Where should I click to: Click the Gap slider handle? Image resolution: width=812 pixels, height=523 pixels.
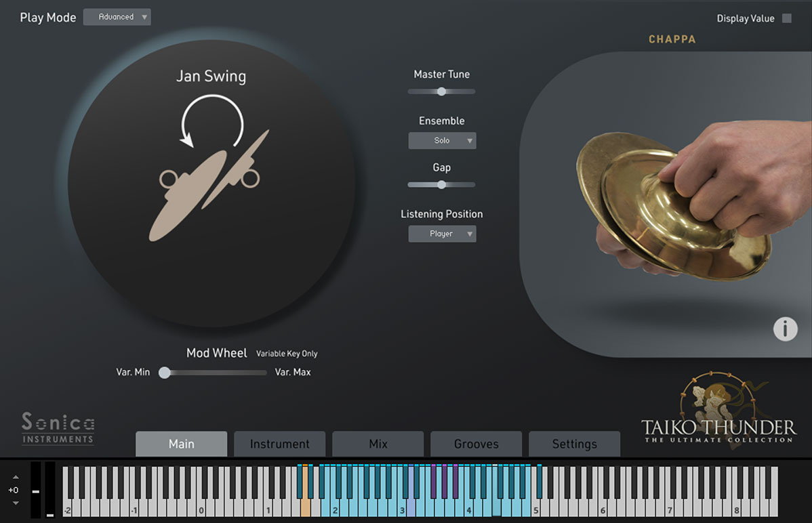coord(441,184)
